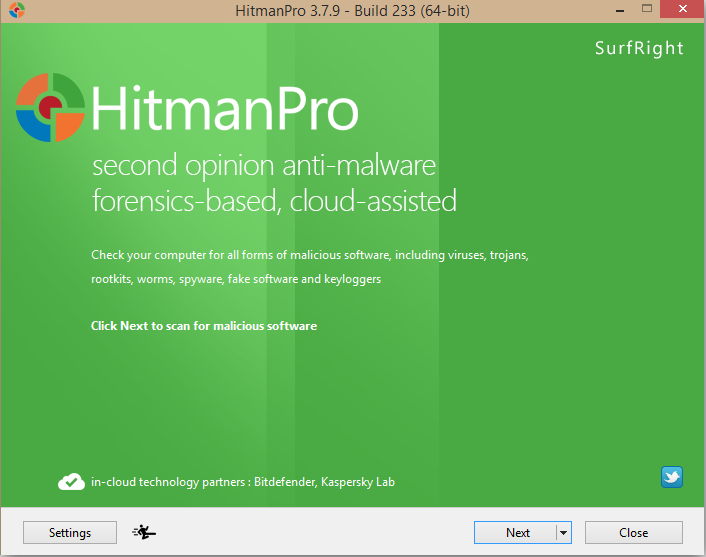The width and height of the screenshot is (706, 557).
Task: Click the title bar HitmanPro app icon
Action: click(17, 10)
